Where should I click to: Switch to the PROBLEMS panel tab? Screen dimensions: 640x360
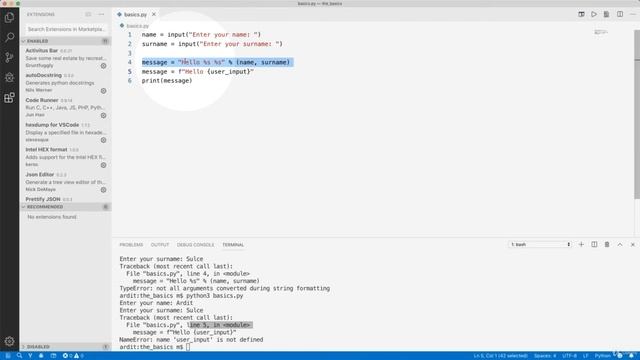(131, 245)
